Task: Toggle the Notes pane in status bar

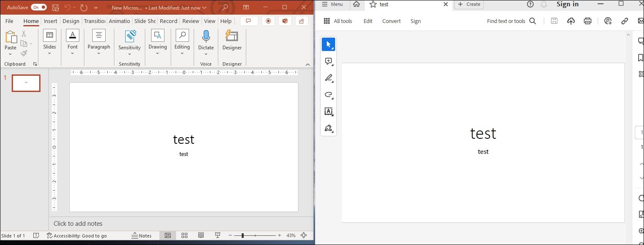Action: (x=141, y=235)
